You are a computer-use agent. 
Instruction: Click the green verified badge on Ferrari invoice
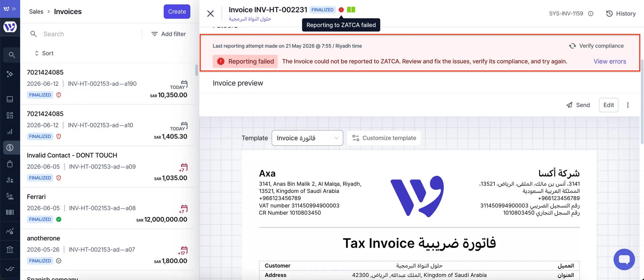pyautogui.click(x=59, y=219)
